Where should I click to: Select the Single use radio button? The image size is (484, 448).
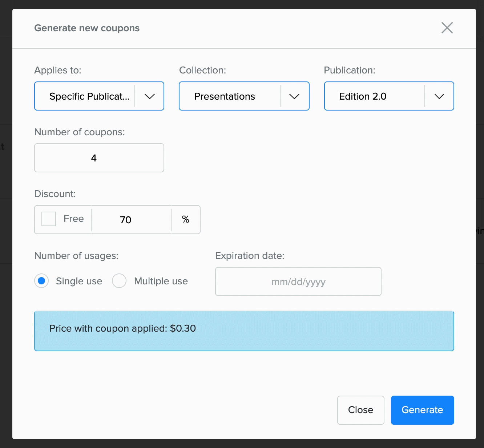click(x=41, y=281)
